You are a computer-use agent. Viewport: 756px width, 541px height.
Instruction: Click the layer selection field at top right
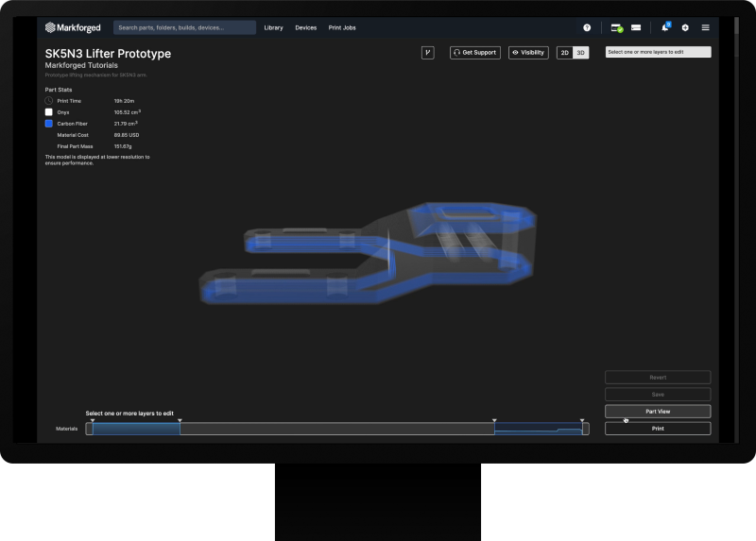[658, 52]
